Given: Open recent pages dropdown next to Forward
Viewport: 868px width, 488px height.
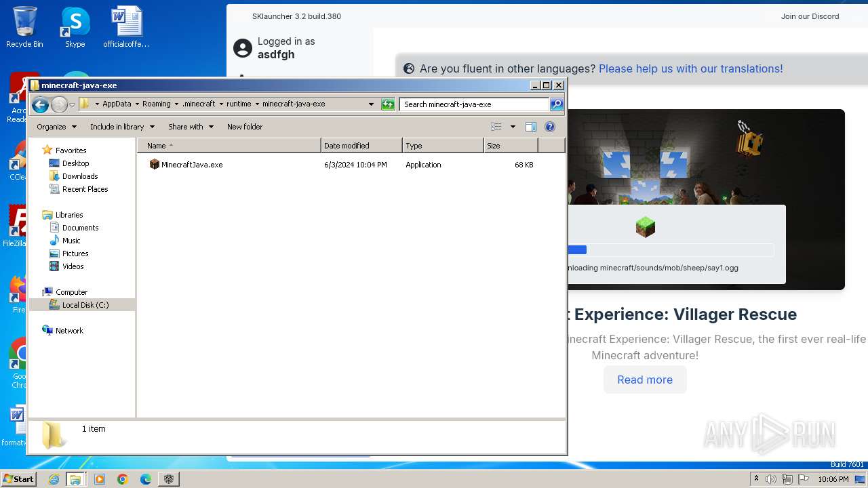Looking at the screenshot, I should (72, 105).
